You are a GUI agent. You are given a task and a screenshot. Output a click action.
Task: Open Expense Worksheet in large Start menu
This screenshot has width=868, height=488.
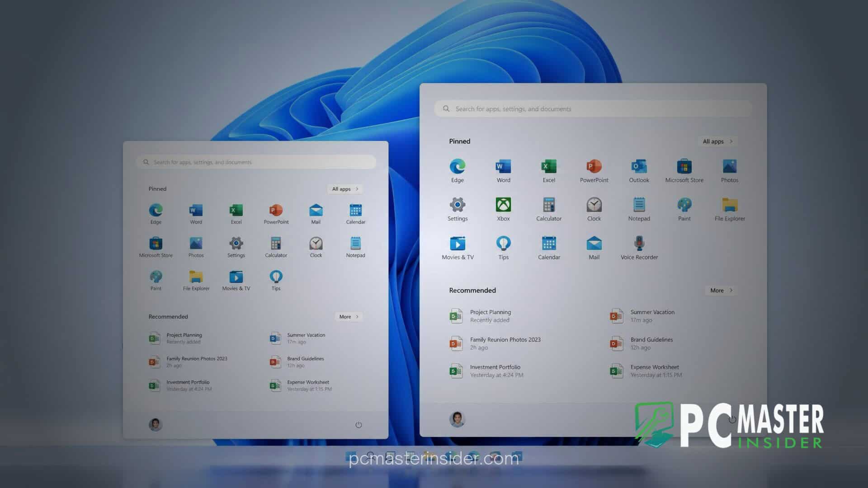(x=646, y=371)
